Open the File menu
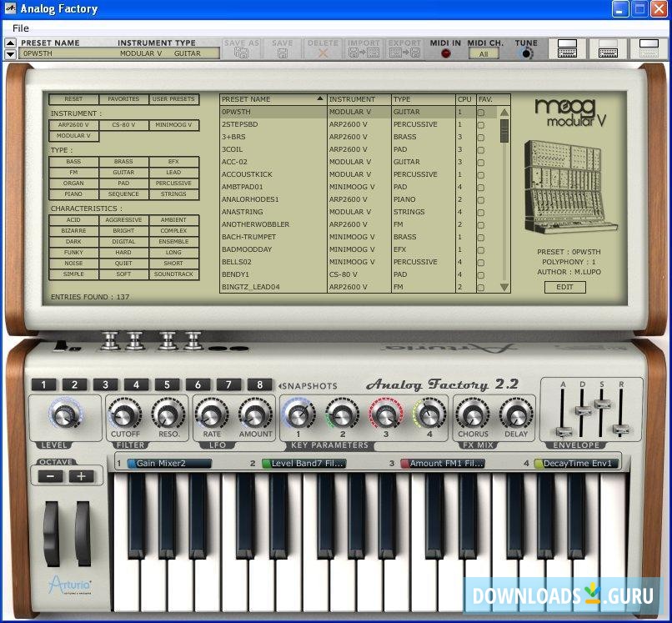672x623 pixels. [21, 28]
